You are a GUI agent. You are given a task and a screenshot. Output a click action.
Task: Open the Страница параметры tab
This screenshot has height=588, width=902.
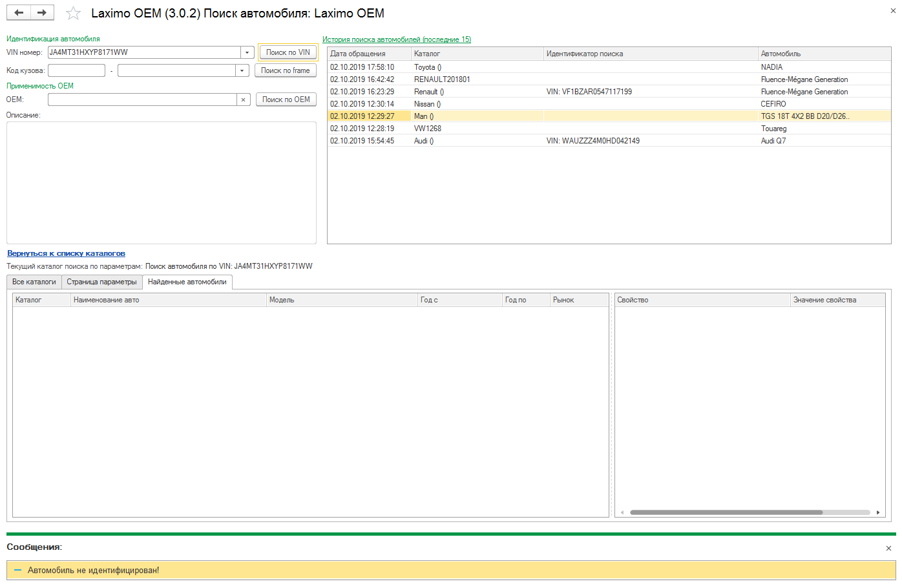pos(101,282)
